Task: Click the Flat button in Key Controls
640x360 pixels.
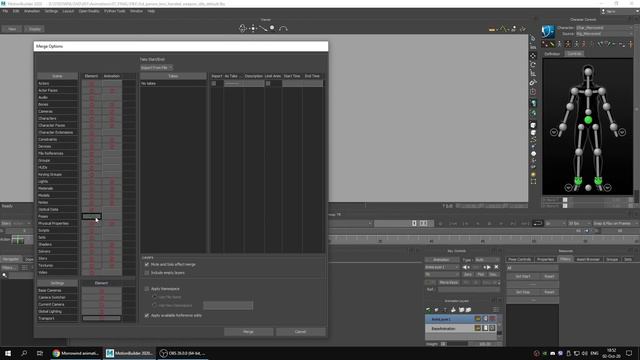Action: [480, 275]
